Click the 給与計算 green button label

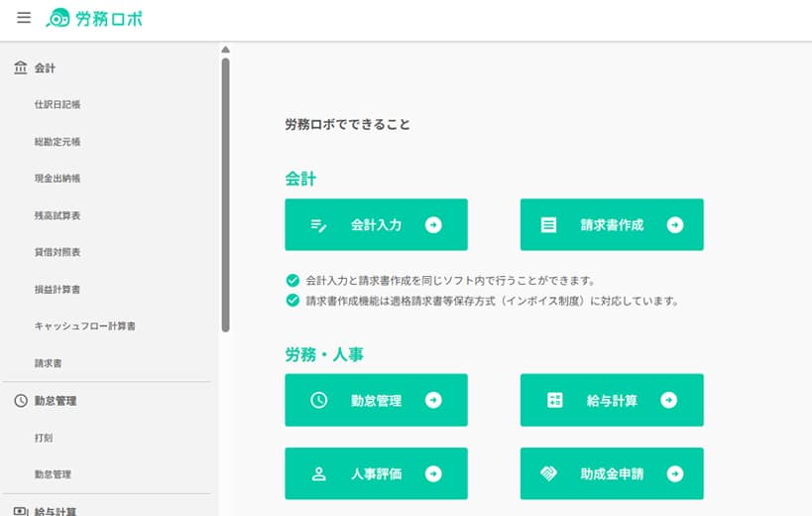612,401
